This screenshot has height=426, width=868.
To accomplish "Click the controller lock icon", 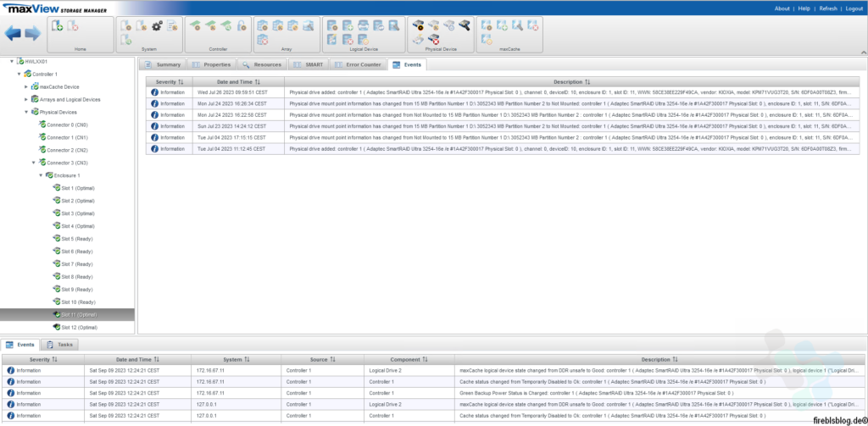I will click(x=242, y=25).
